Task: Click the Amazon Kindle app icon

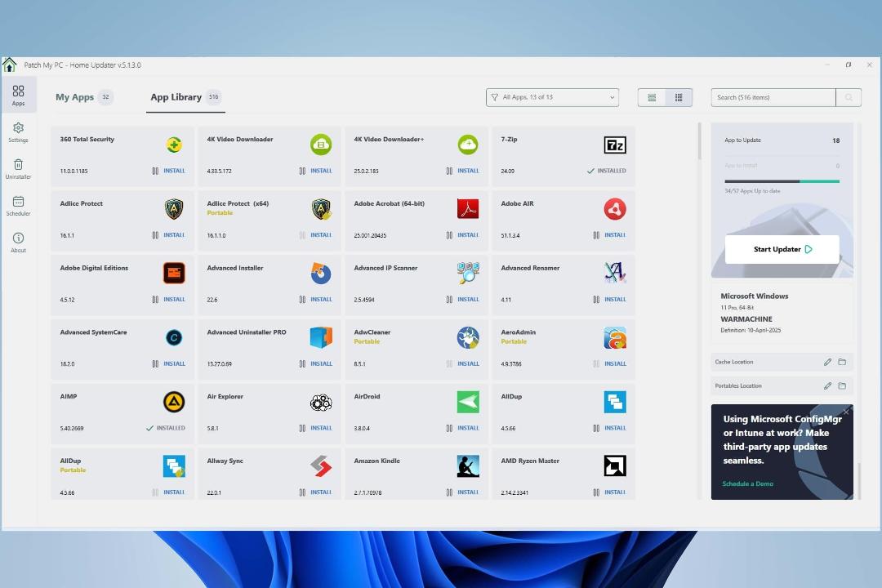Action: [x=467, y=465]
